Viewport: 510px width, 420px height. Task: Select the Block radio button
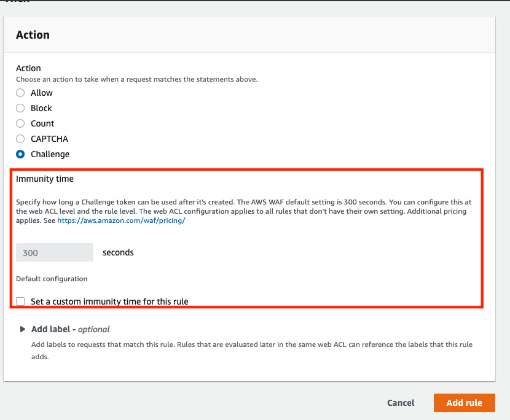click(x=20, y=108)
